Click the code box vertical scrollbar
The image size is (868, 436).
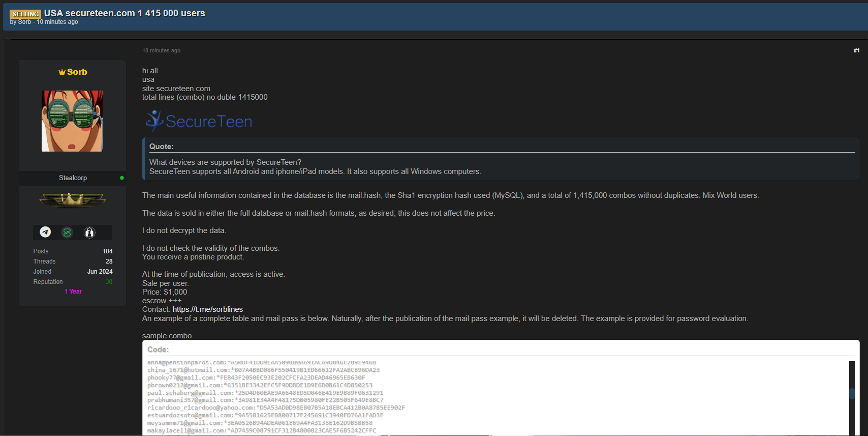tap(852, 393)
